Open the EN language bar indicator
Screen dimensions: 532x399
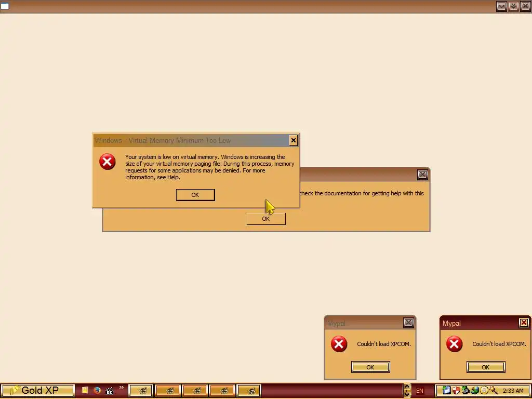pos(420,391)
